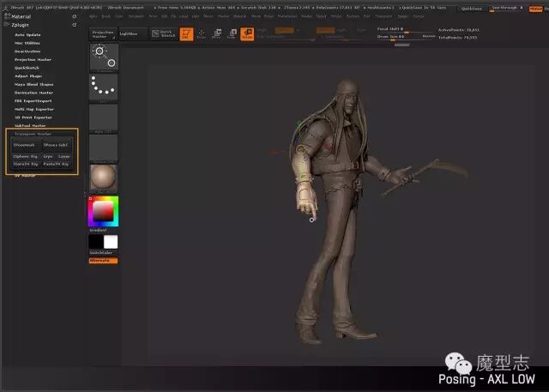Select the black secondary color swatch

(96, 242)
